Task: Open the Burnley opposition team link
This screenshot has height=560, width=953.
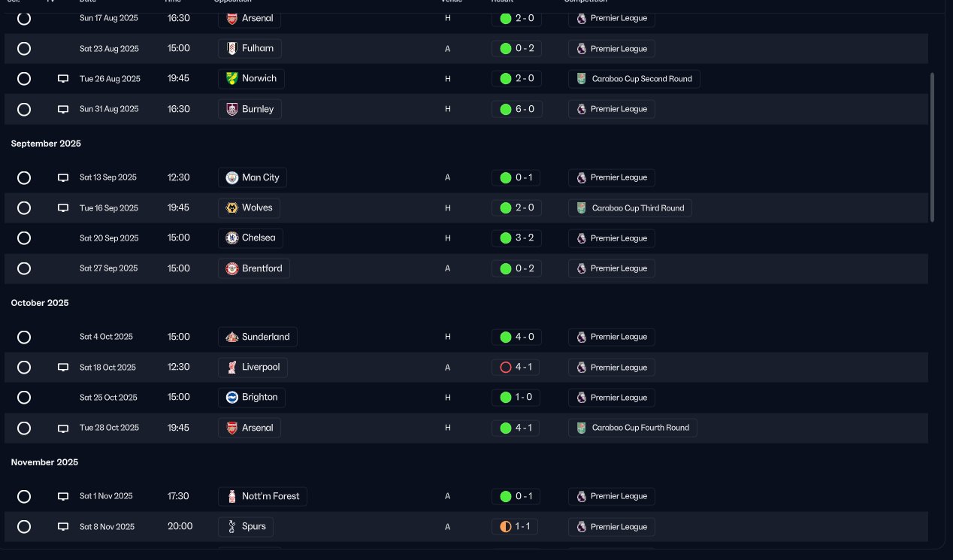Action: coord(250,109)
